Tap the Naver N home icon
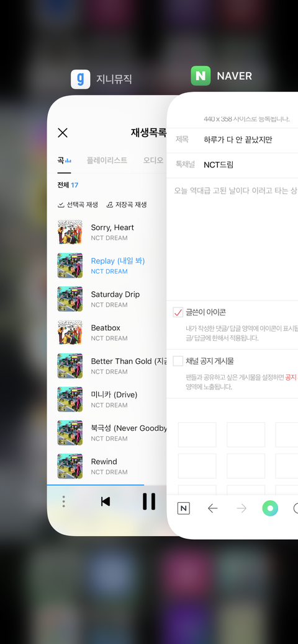This screenshot has width=298, height=644. pyautogui.click(x=184, y=508)
